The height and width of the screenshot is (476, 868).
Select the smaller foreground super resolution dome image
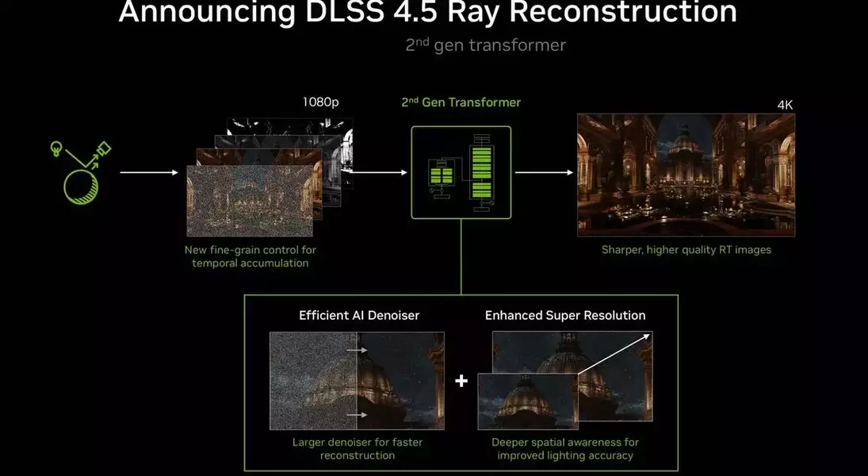[x=528, y=401]
